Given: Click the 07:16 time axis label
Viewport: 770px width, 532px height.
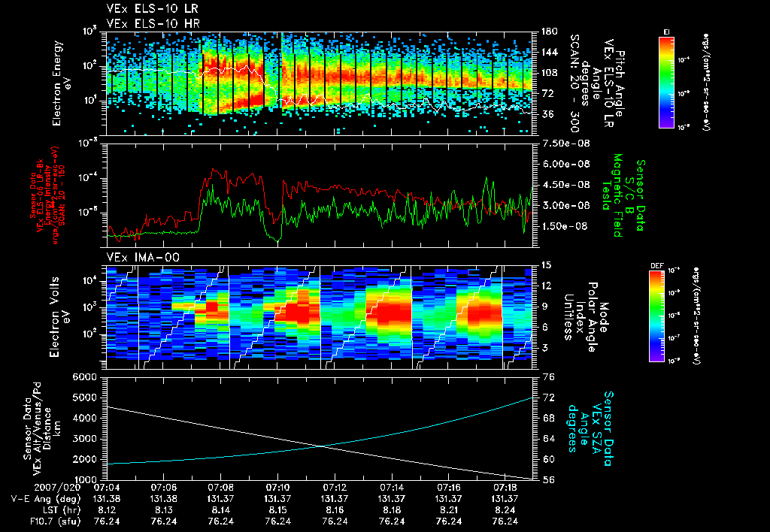Looking at the screenshot, I should [448, 488].
